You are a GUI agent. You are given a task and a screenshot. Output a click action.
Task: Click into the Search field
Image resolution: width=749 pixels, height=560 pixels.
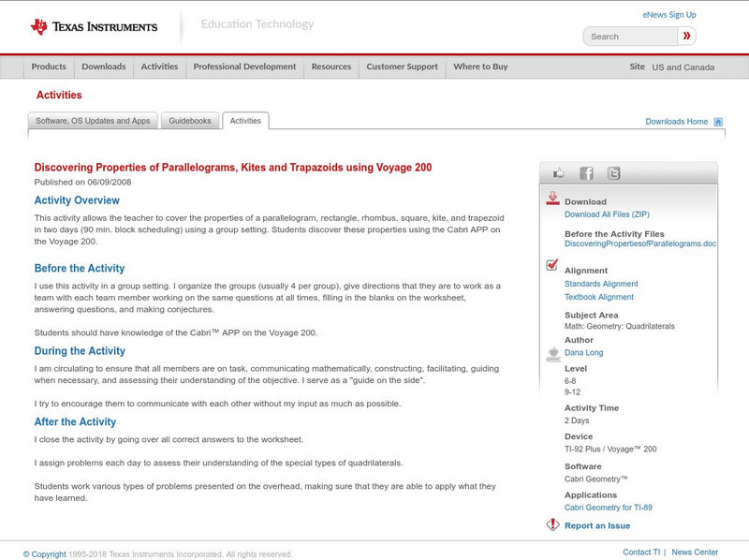(x=630, y=37)
